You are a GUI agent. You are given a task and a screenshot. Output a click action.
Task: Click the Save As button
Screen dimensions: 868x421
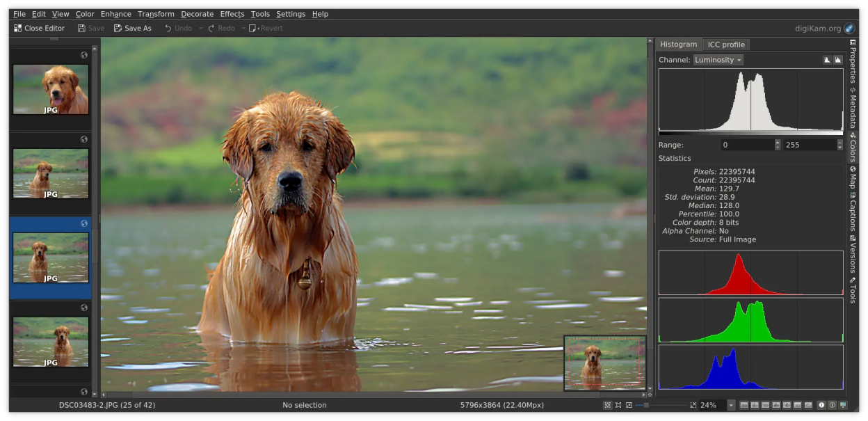(x=132, y=29)
